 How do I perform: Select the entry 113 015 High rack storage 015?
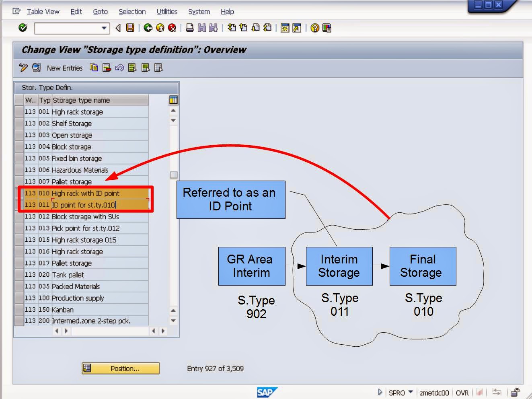point(84,240)
